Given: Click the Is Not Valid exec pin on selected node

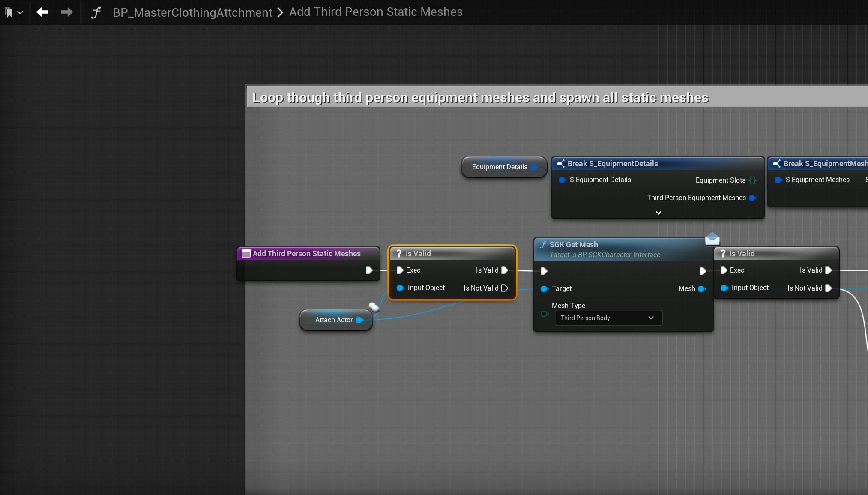Looking at the screenshot, I should click(505, 288).
